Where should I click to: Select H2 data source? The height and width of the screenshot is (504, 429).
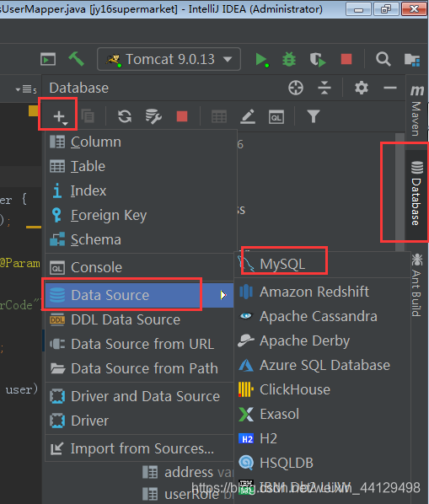pyautogui.click(x=322, y=438)
